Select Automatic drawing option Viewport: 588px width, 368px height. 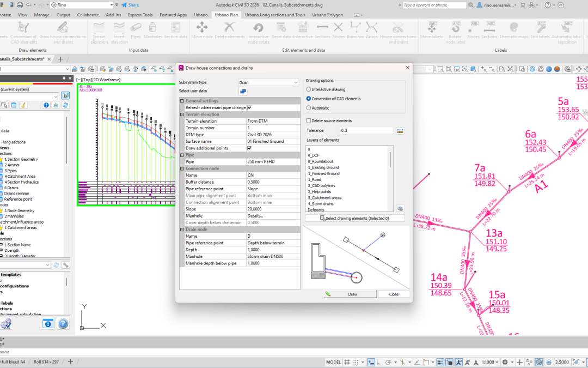point(317,108)
